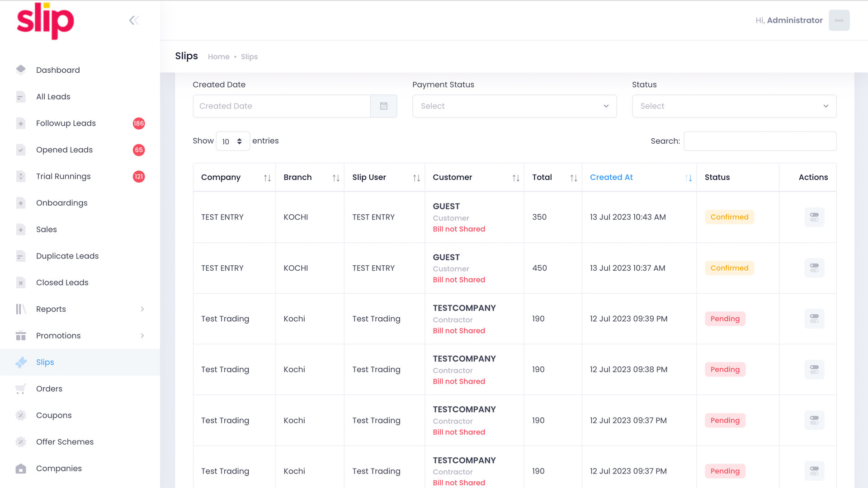The width and height of the screenshot is (868, 488).
Task: Click the Offer Schemes badge icon
Action: [x=21, y=442]
